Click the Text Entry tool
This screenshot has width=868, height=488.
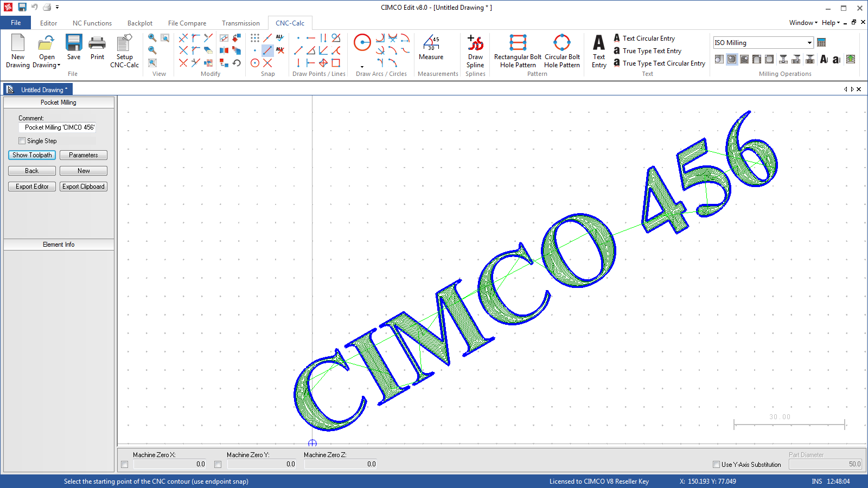pos(599,52)
